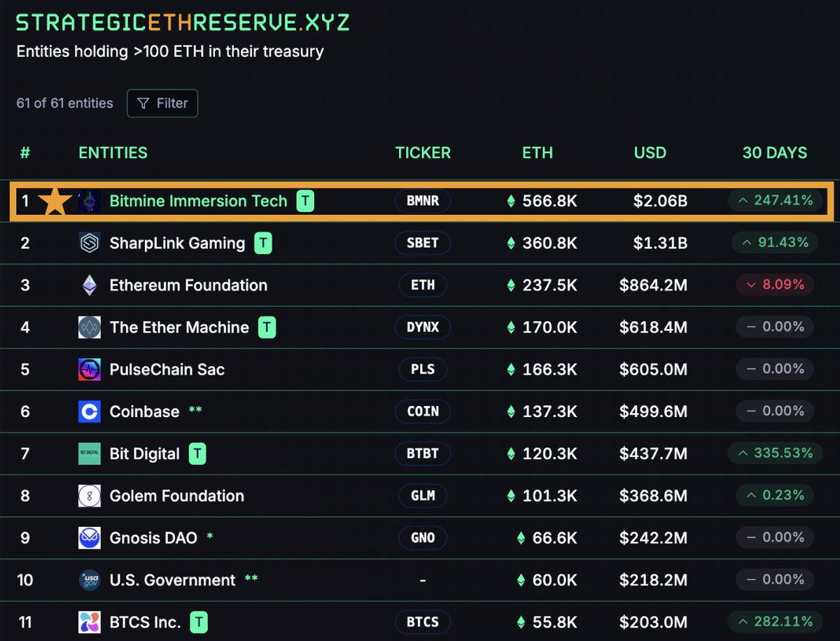Click the SharpLink Gaming logo icon

(90, 244)
